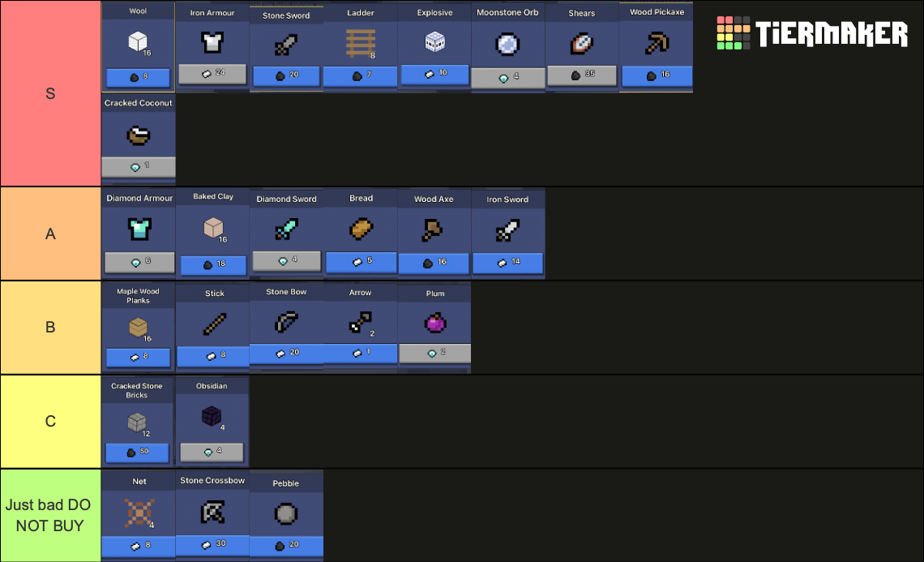Select the Stone Sword icon

[286, 44]
